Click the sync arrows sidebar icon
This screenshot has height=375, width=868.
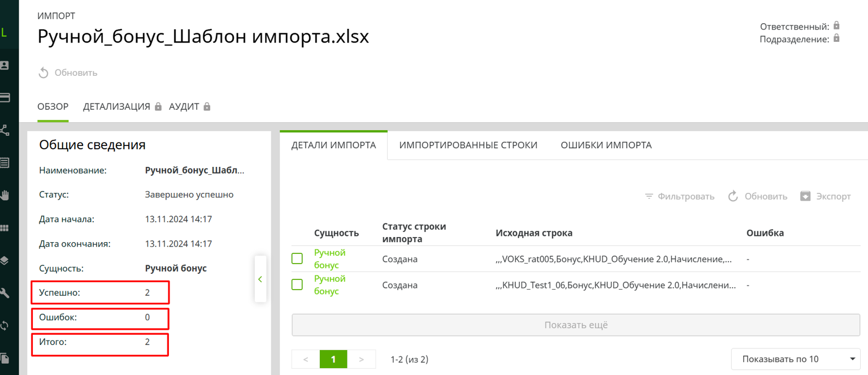[5, 325]
